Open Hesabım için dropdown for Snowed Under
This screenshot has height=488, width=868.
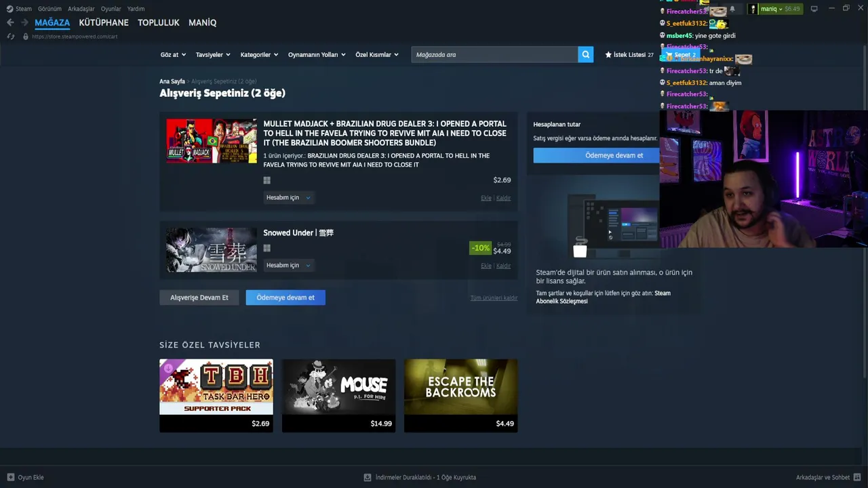tap(288, 266)
